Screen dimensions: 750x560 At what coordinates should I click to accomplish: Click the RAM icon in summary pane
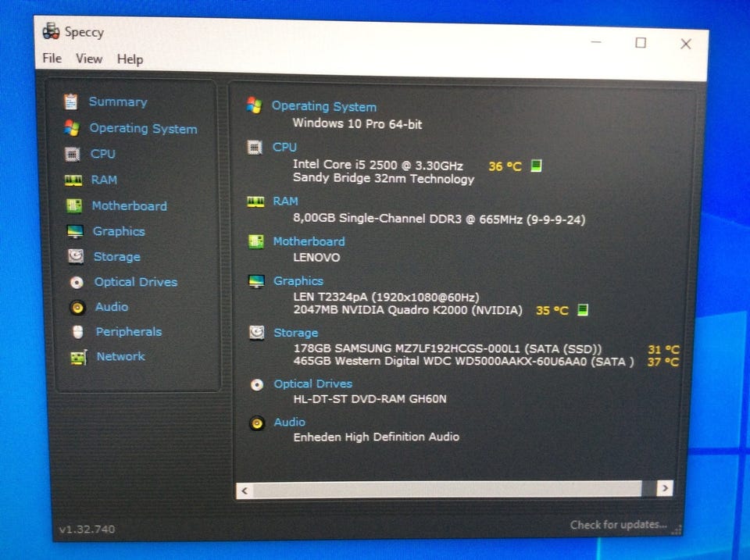(255, 202)
